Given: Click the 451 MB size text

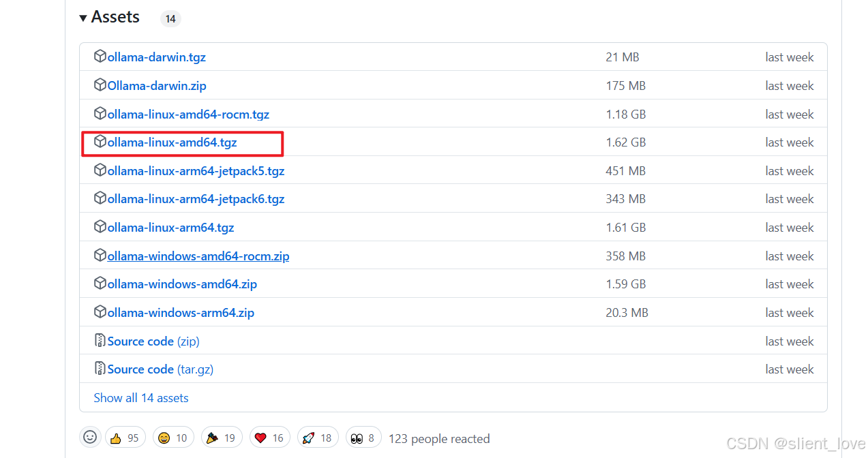Looking at the screenshot, I should tap(625, 171).
